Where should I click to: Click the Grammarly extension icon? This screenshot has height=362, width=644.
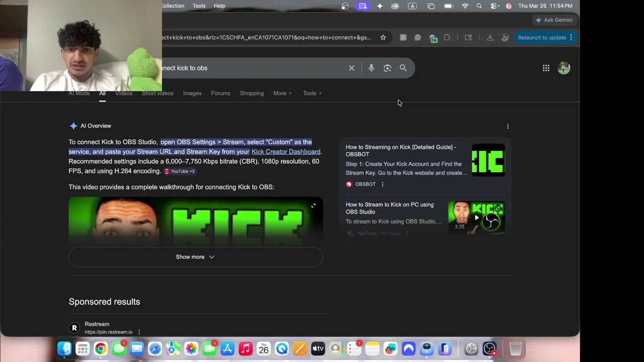tap(418, 37)
